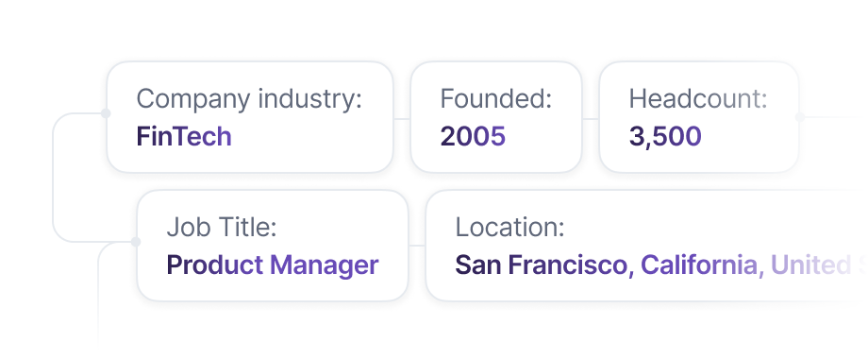This screenshot has width=868, height=359.
Task: Click the San Francisco location text
Action: click(x=541, y=265)
